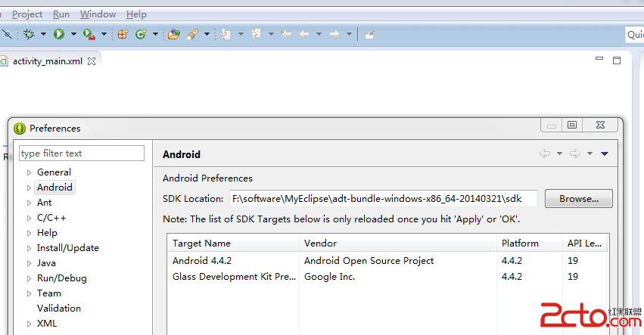The image size is (644, 335).
Task: Click the Debug bug icon in toolbar
Action: (29, 35)
